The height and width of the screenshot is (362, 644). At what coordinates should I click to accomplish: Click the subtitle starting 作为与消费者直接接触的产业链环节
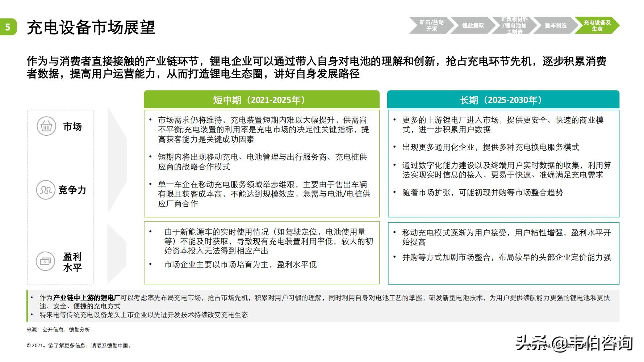click(317, 68)
